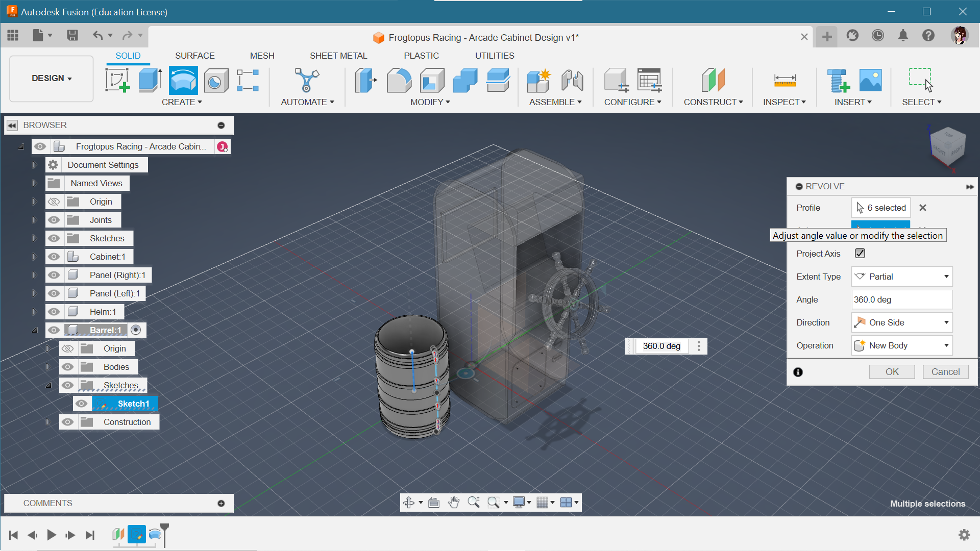980x551 pixels.
Task: Select the Hole tool
Action: [x=216, y=80]
